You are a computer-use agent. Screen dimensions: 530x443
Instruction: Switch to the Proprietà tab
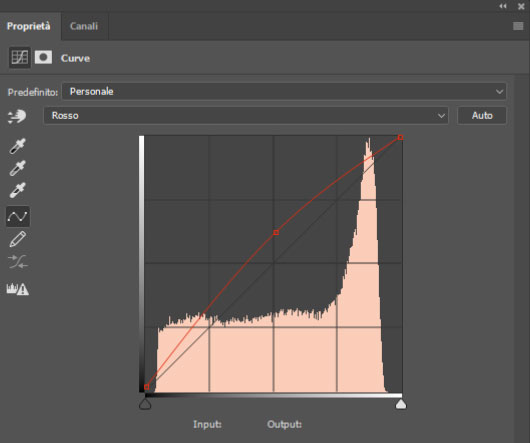(29, 26)
